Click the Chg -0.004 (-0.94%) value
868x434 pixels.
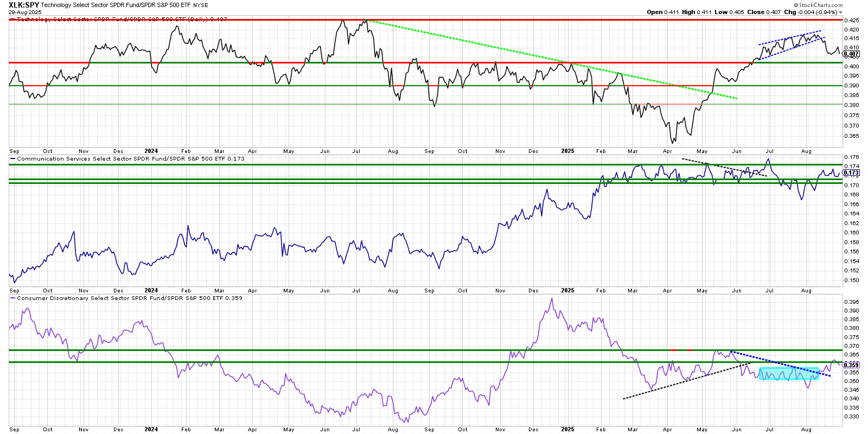(x=810, y=12)
